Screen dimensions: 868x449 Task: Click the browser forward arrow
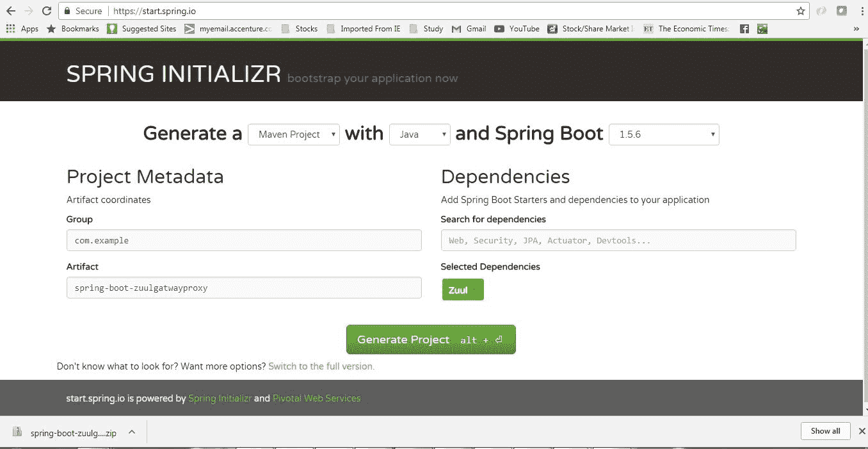28,11
